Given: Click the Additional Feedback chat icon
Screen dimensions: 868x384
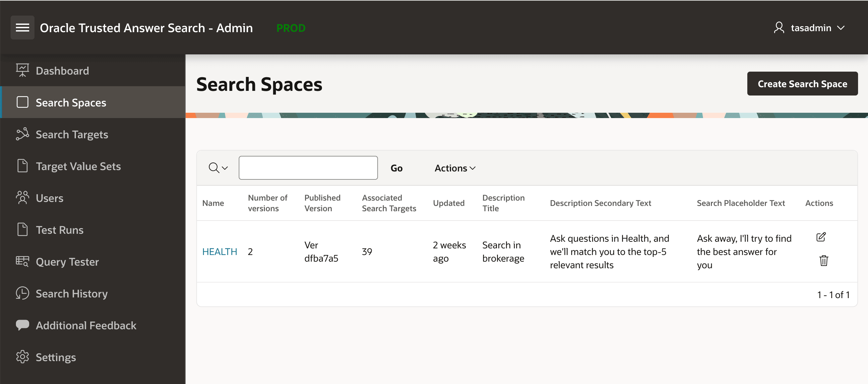Looking at the screenshot, I should click(x=22, y=325).
